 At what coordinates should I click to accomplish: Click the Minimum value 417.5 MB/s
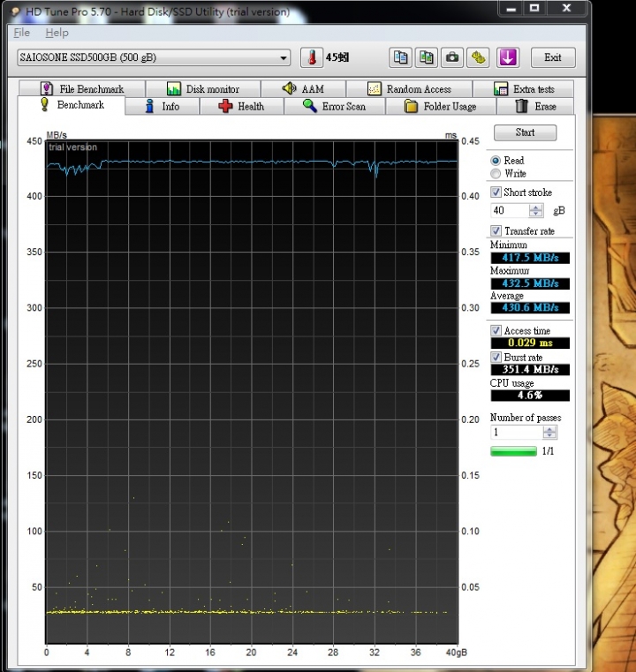(x=530, y=258)
